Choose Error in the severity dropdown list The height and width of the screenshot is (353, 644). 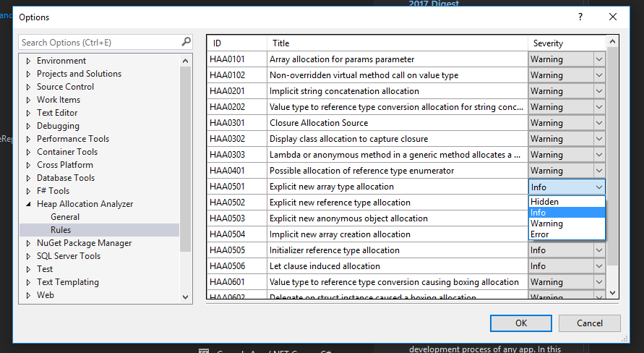[x=567, y=234]
